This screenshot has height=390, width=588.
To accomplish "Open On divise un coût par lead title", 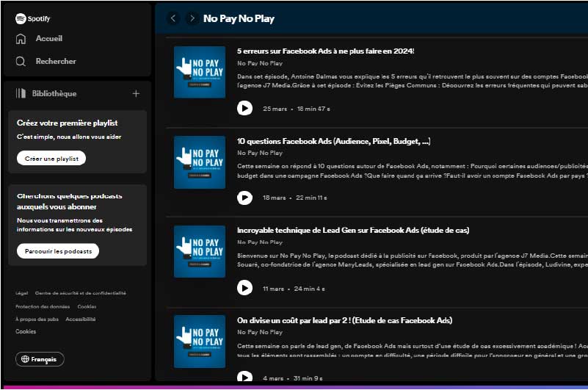I will click(x=344, y=320).
